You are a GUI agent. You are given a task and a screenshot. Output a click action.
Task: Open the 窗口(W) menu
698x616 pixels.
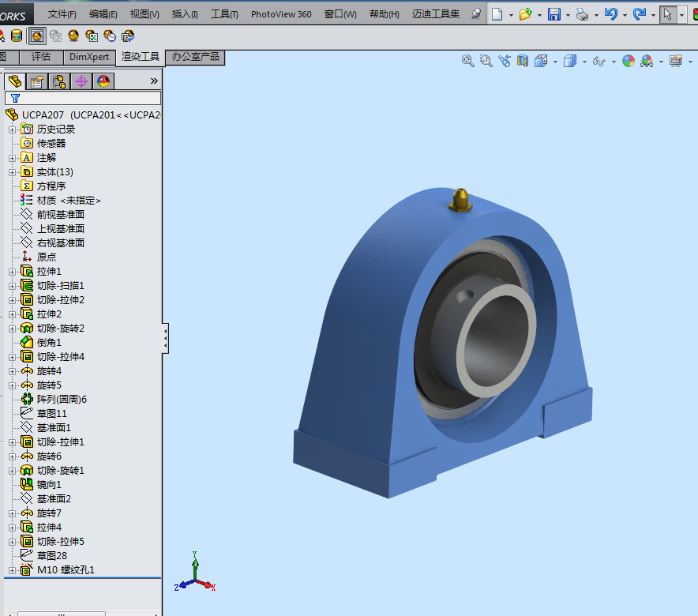(340, 14)
